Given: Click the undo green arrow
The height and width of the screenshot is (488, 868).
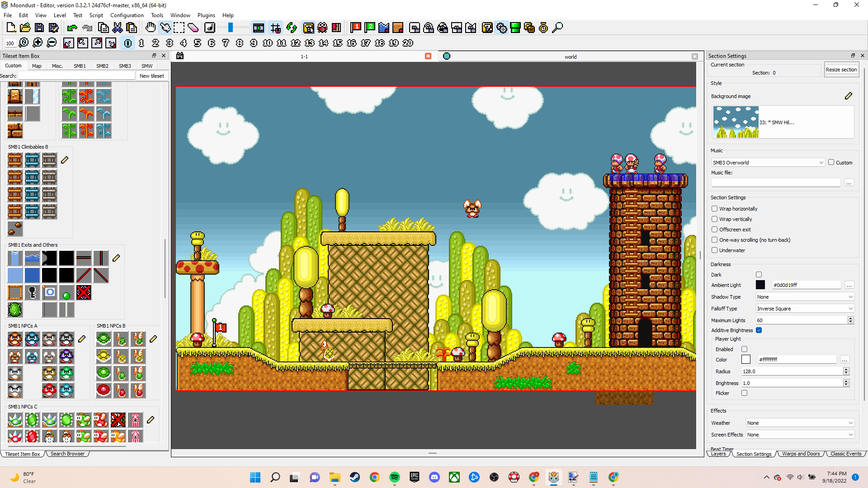Looking at the screenshot, I should [72, 28].
